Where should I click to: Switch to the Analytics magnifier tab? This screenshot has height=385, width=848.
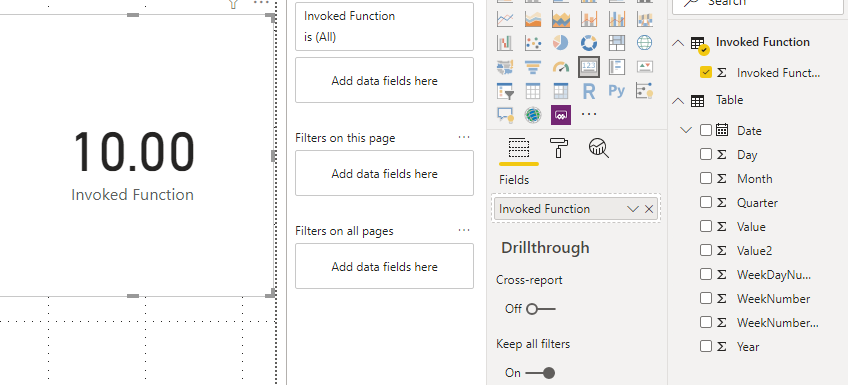pos(599,148)
